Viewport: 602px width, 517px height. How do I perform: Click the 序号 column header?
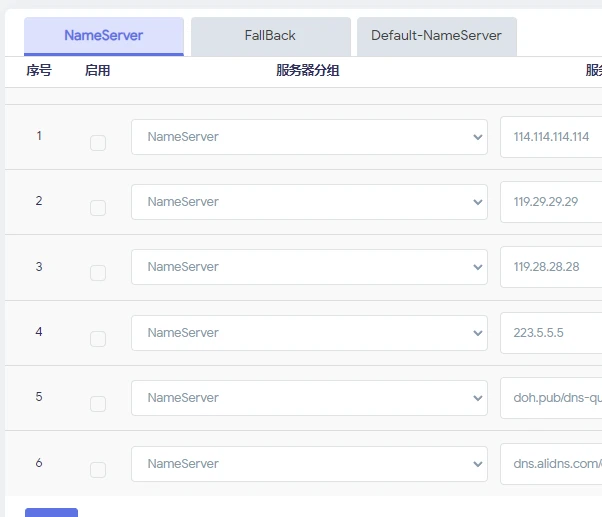pos(39,71)
